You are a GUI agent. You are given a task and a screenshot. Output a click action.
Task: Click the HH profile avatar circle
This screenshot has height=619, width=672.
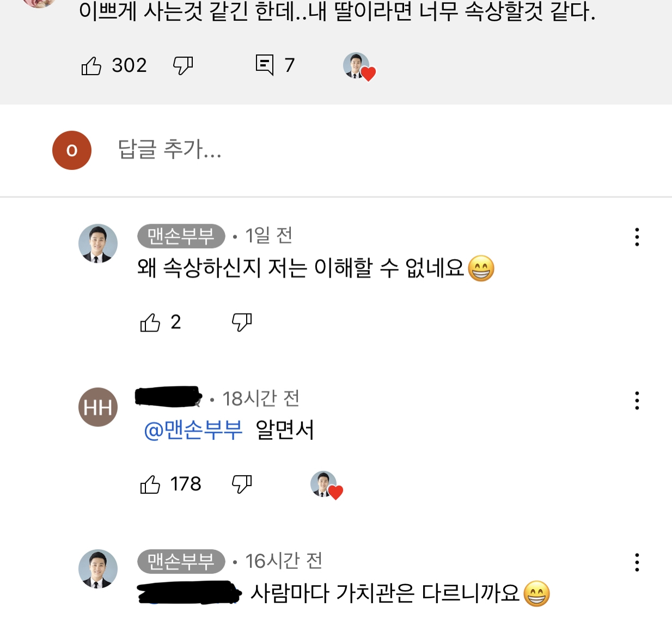point(98,406)
